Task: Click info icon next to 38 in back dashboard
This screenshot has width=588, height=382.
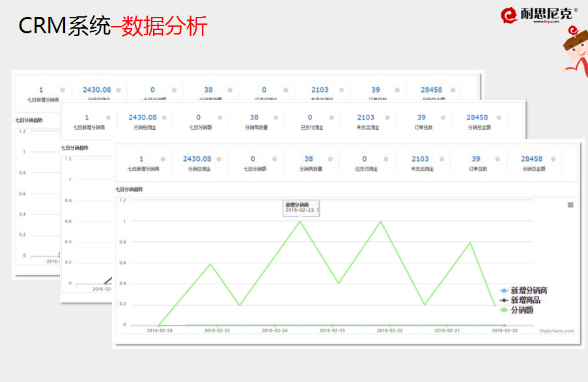Action: click(230, 90)
